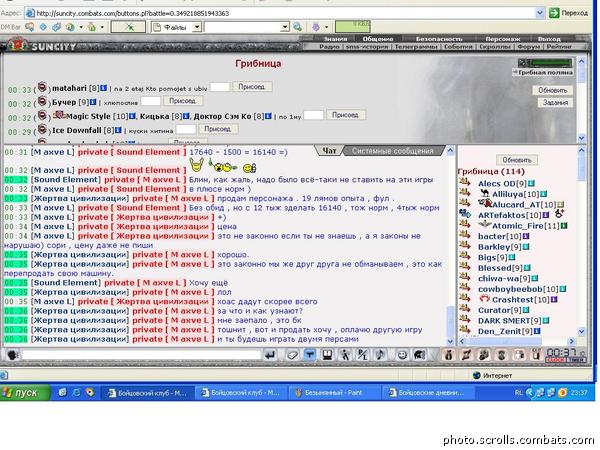Click the money bag icon in bottom bar
This screenshot has width=600, height=450.
[x=448, y=355]
